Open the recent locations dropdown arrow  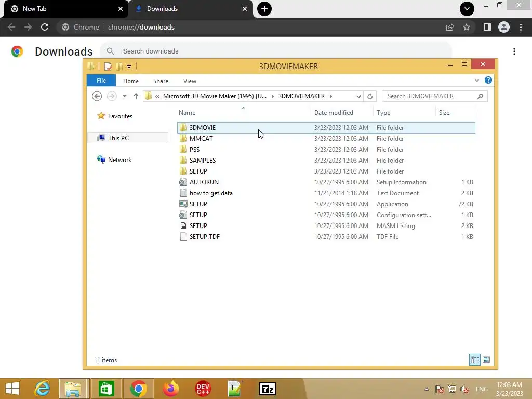coord(125,96)
